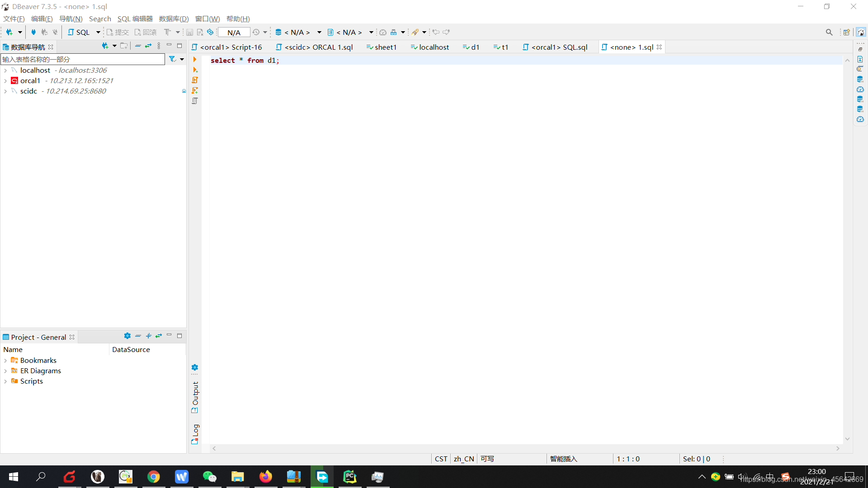Open the 数据库 menu
The height and width of the screenshot is (488, 868).
click(173, 19)
